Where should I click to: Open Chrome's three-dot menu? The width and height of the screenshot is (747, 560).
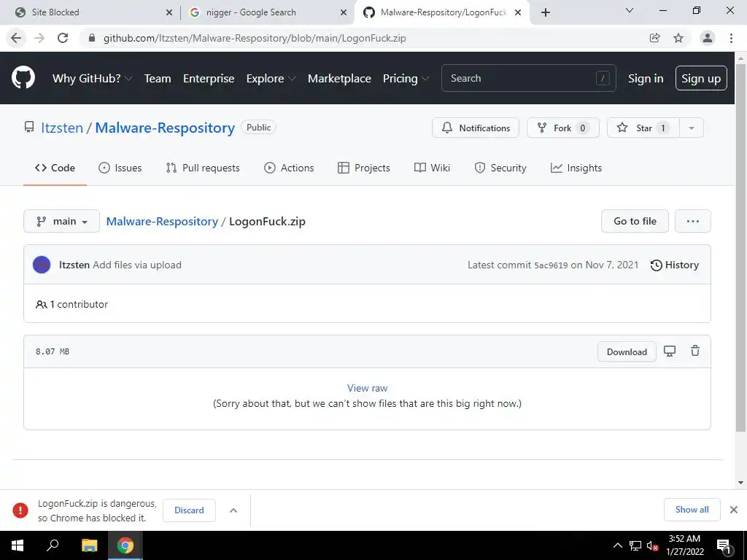click(x=731, y=38)
